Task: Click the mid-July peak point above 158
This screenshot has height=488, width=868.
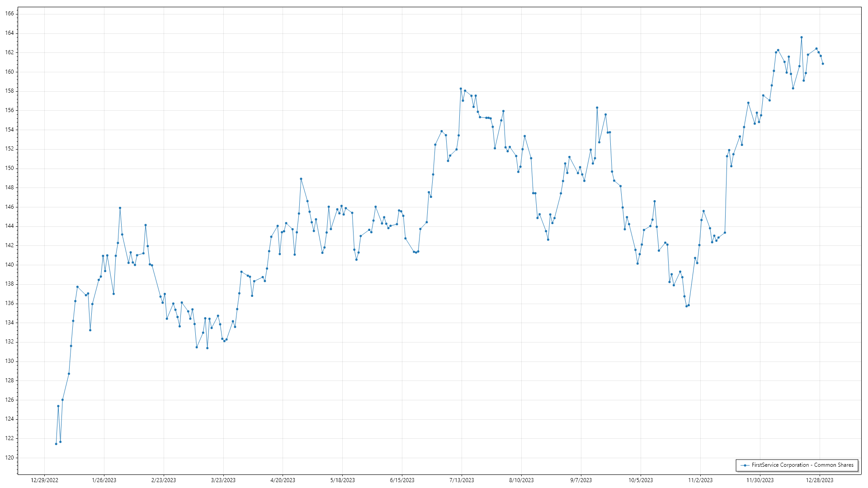Action: pos(461,89)
